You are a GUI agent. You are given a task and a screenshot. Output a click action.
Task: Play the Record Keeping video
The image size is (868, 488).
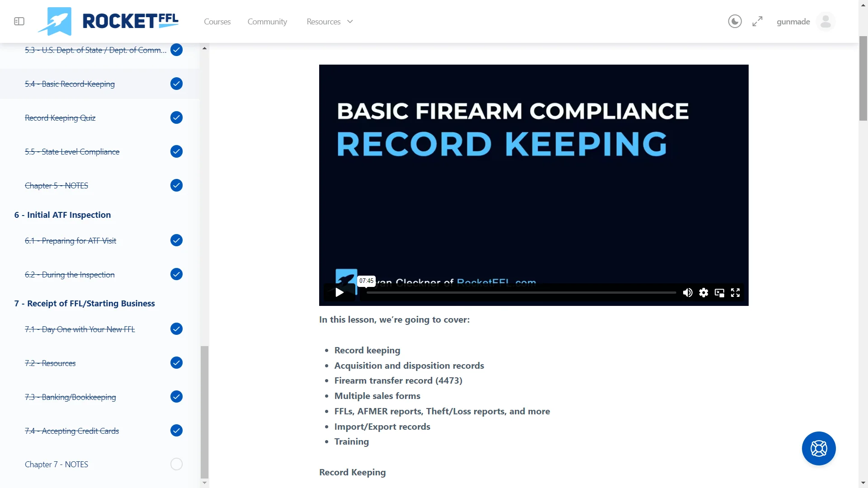coord(340,293)
